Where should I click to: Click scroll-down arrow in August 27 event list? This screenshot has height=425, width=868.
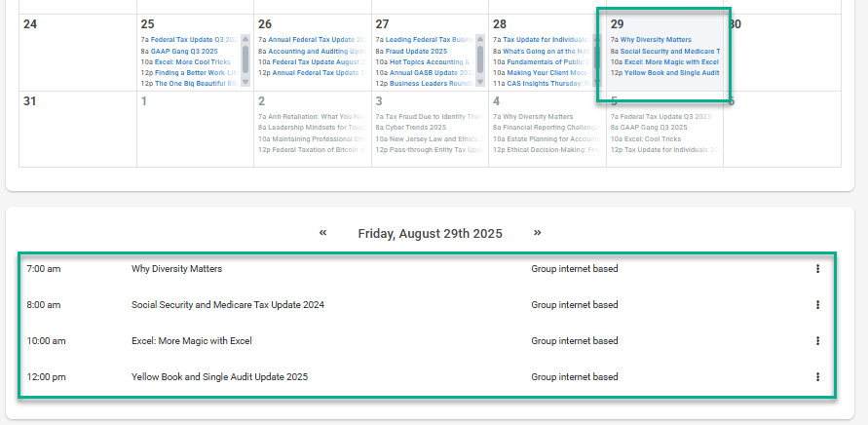(x=480, y=83)
